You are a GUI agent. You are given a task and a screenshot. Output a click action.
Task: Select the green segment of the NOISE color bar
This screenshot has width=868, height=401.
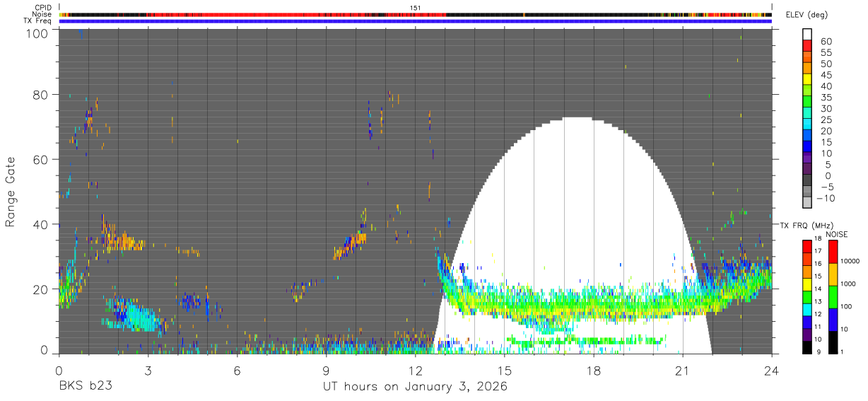click(x=833, y=297)
